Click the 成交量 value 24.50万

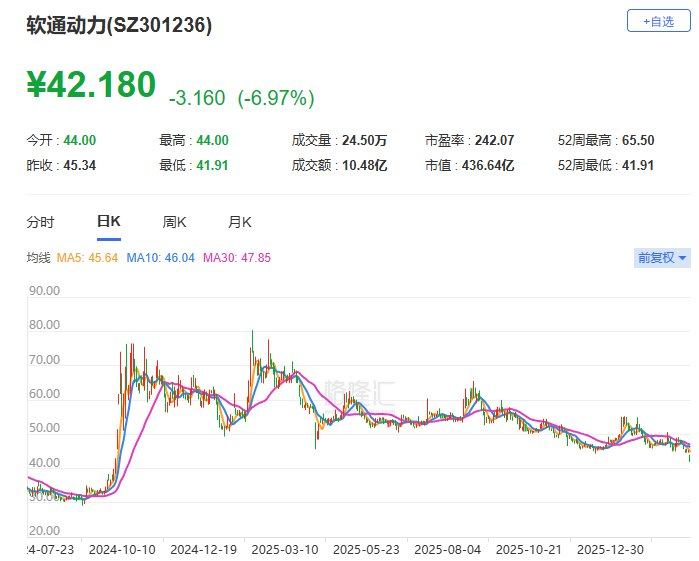pyautogui.click(x=364, y=140)
